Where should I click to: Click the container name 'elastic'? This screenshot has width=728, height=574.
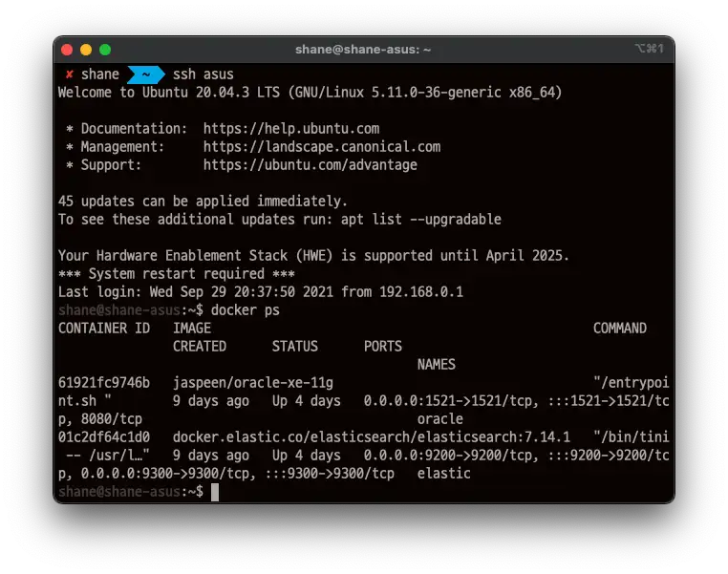(x=444, y=474)
